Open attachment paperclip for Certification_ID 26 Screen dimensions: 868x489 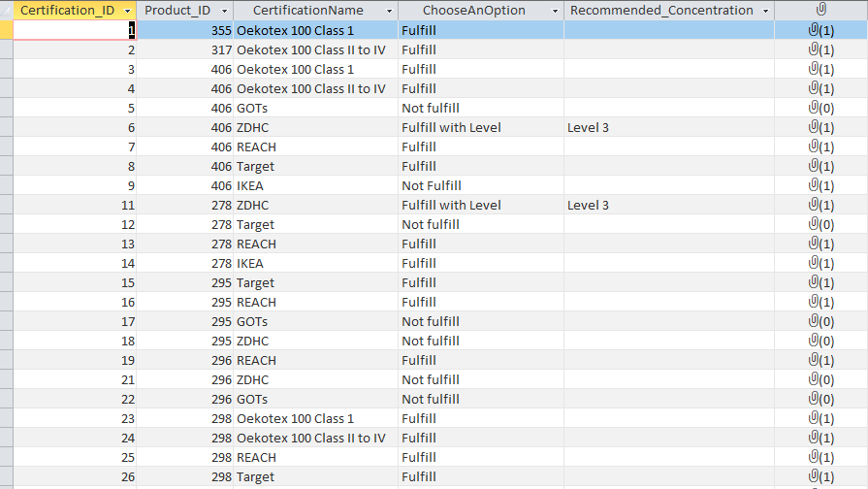click(813, 476)
